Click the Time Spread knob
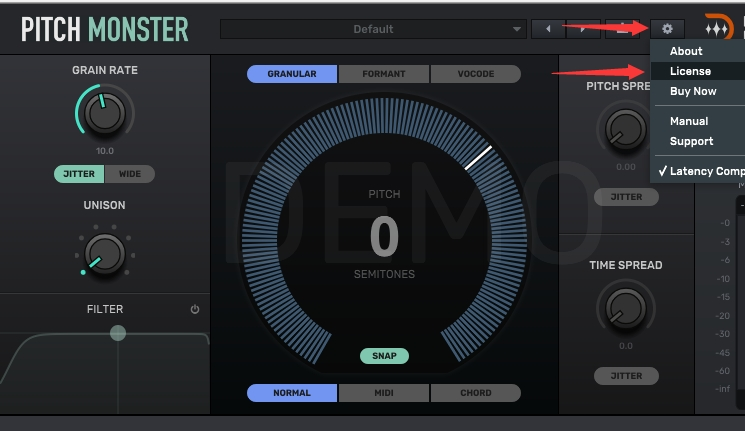 (x=626, y=308)
